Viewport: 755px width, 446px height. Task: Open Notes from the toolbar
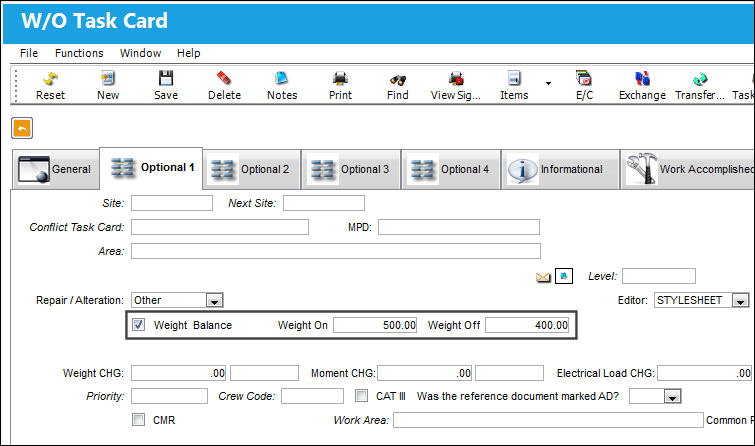pyautogui.click(x=282, y=79)
